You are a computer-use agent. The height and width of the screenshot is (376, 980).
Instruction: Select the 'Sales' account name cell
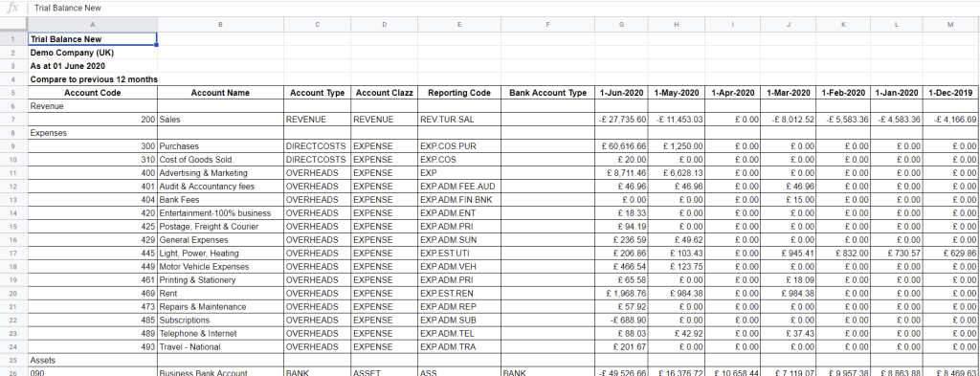click(221, 120)
